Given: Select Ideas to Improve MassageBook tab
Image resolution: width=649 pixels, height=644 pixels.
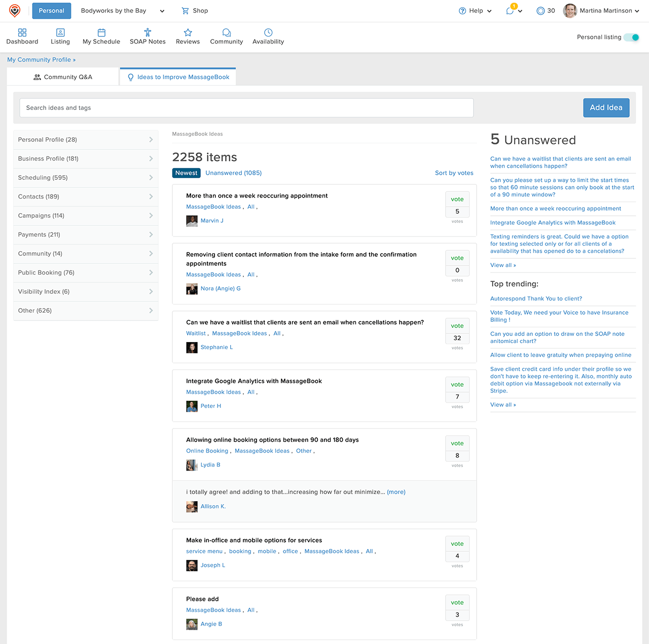Looking at the screenshot, I should click(x=178, y=77).
